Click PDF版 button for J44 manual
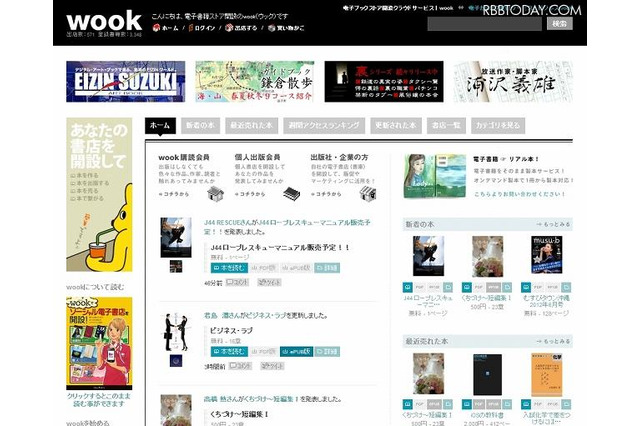This screenshot has width=640, height=426. (x=264, y=268)
